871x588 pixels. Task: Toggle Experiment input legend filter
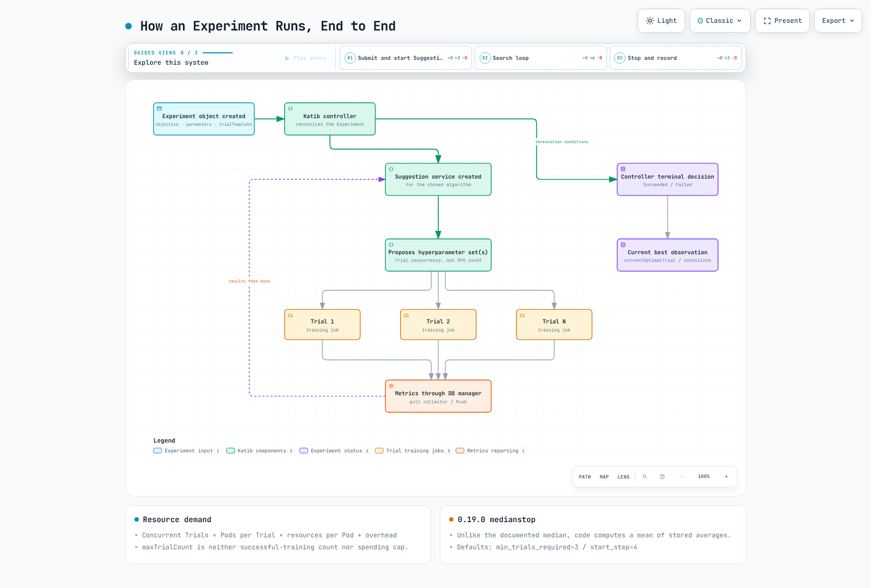coord(187,451)
